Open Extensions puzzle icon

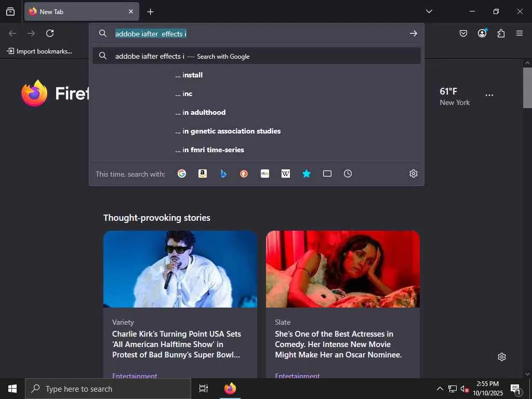pos(501,33)
